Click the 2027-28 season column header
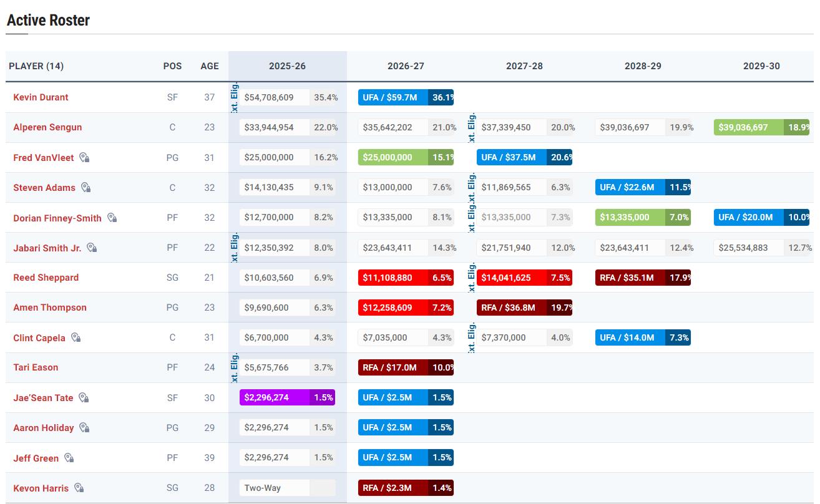Image resolution: width=820 pixels, height=504 pixels. pyautogui.click(x=525, y=66)
